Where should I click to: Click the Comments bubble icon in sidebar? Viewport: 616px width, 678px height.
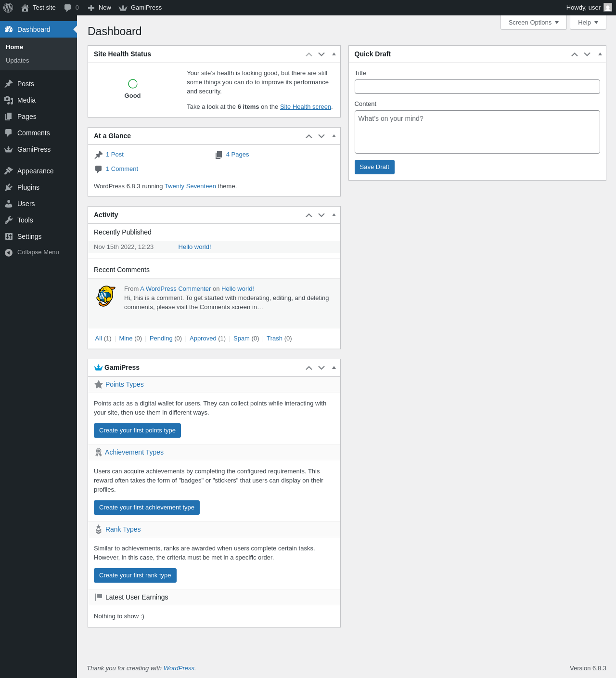click(9, 133)
